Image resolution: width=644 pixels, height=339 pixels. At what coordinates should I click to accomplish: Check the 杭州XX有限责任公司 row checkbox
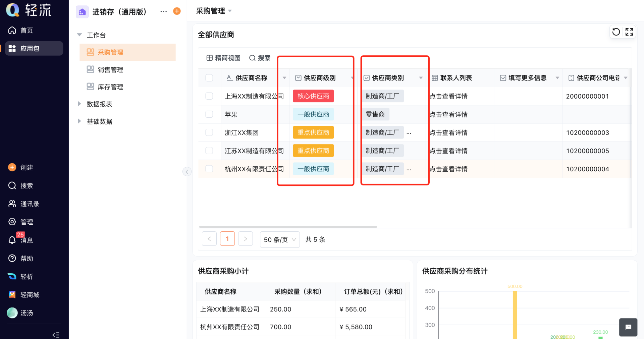click(x=209, y=169)
